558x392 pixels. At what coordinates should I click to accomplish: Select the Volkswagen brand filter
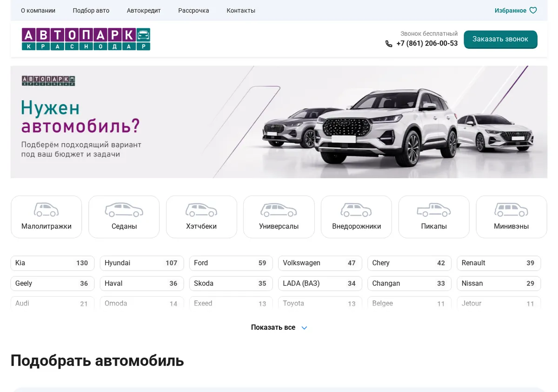(x=320, y=263)
